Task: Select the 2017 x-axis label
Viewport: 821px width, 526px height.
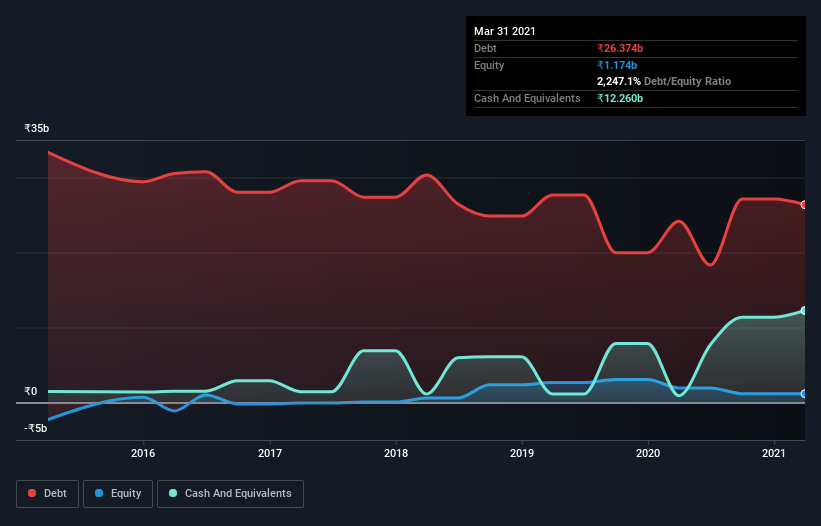Action: coord(270,453)
